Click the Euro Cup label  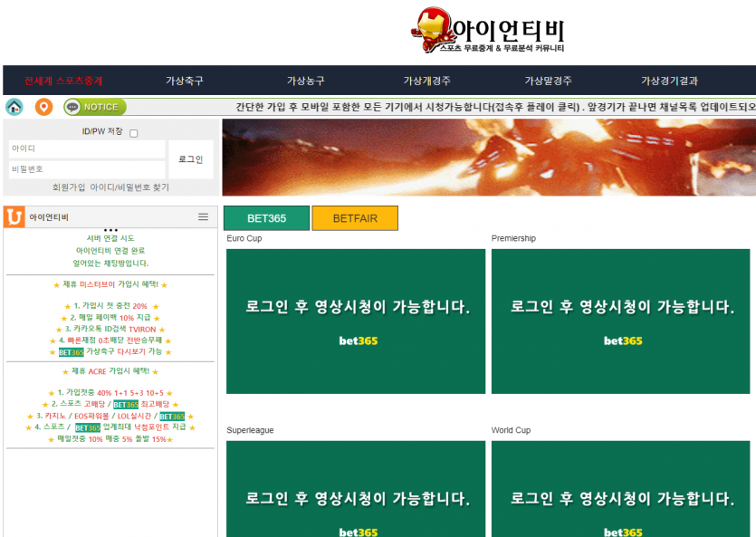tap(244, 238)
